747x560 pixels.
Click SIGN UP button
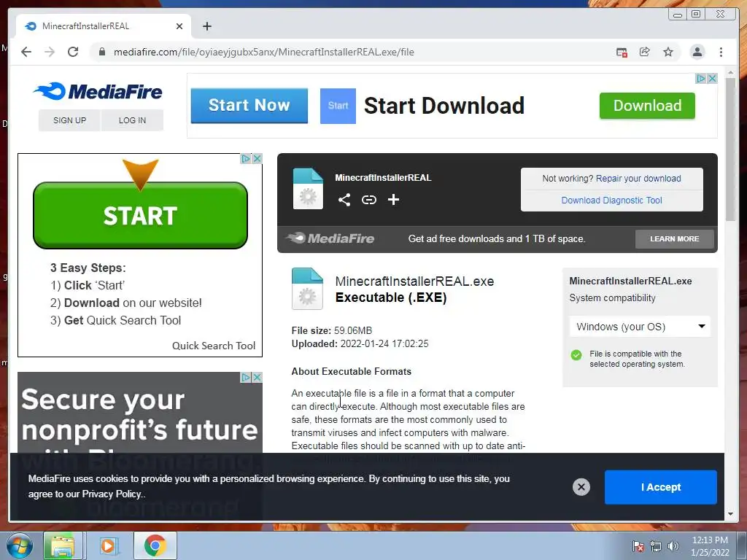[x=69, y=120]
